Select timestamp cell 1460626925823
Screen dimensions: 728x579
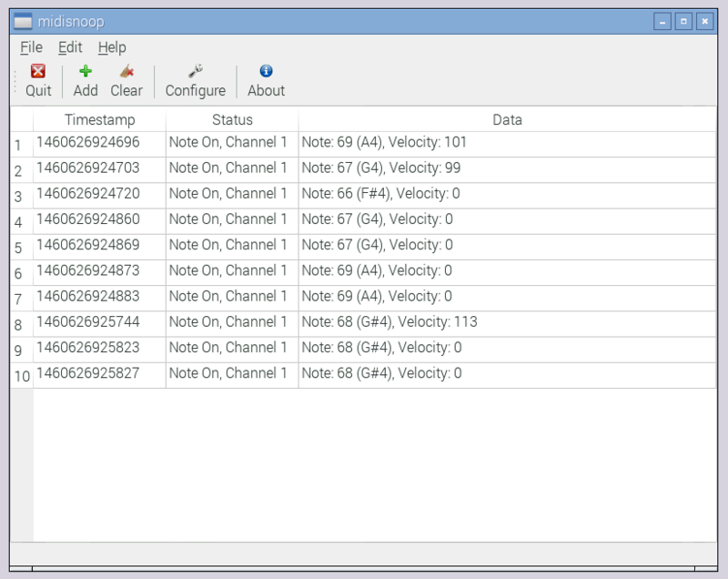[x=99, y=350]
